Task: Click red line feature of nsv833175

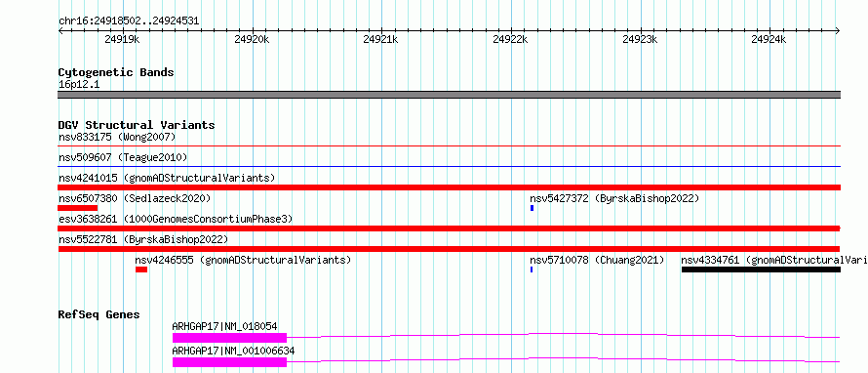Action: coord(450,146)
